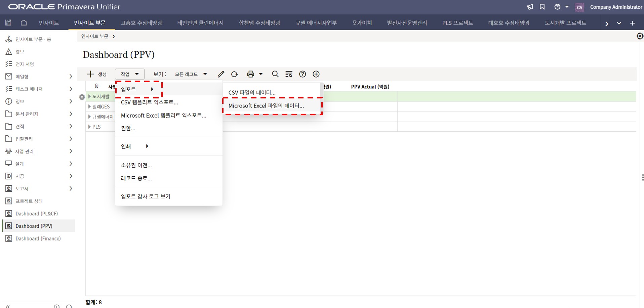
Task: Click the find-on-page list icon
Action: [x=289, y=74]
